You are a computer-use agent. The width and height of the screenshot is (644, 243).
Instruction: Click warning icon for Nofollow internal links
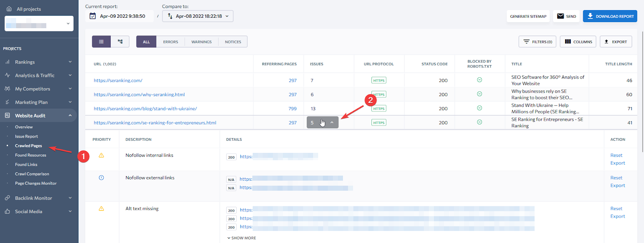point(101,155)
